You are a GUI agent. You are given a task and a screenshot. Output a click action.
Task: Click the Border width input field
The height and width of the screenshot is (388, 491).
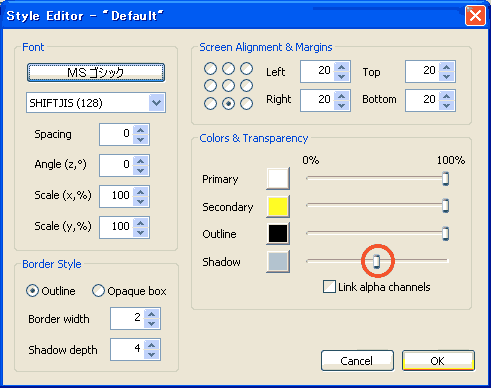(127, 318)
